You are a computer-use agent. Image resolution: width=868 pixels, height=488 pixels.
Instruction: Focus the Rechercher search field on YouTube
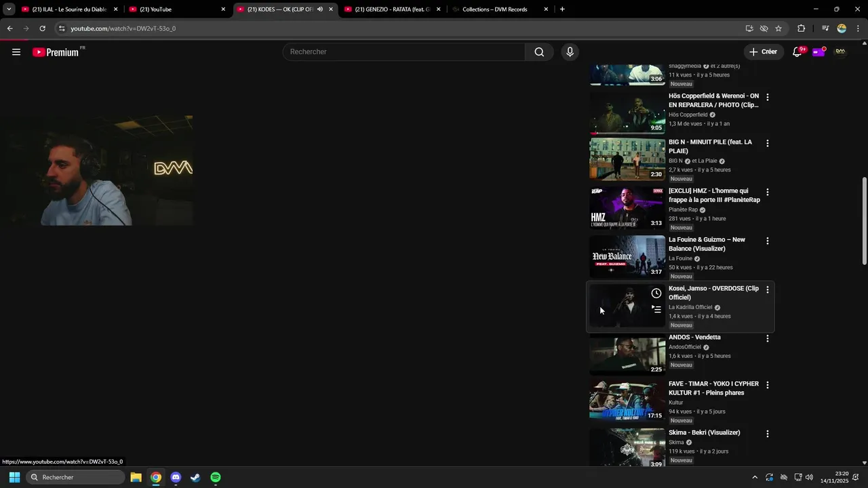[403, 52]
